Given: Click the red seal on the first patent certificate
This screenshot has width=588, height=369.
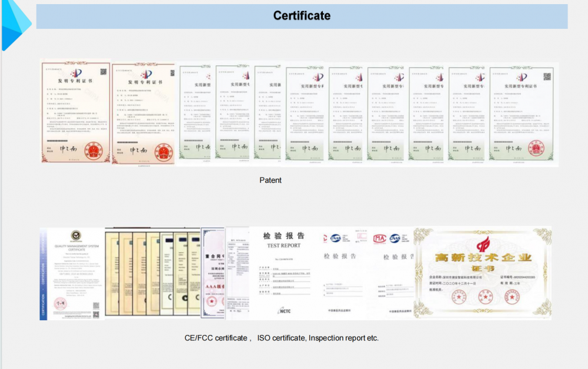Looking at the screenshot, I should tap(92, 151).
